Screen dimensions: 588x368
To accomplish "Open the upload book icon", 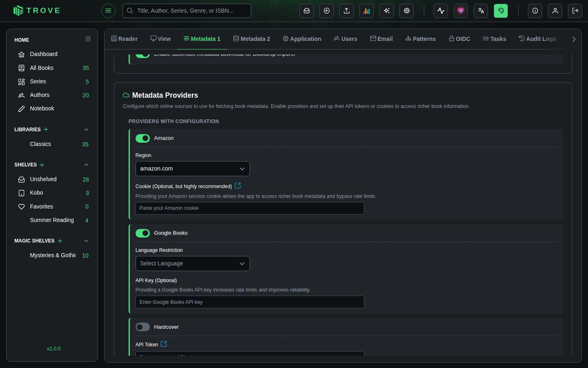I will point(347,11).
